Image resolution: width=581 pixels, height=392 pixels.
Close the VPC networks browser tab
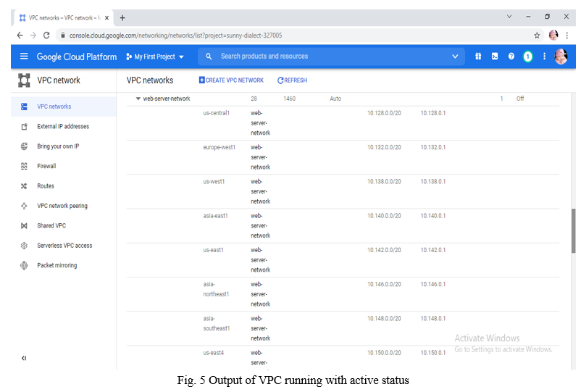(106, 18)
